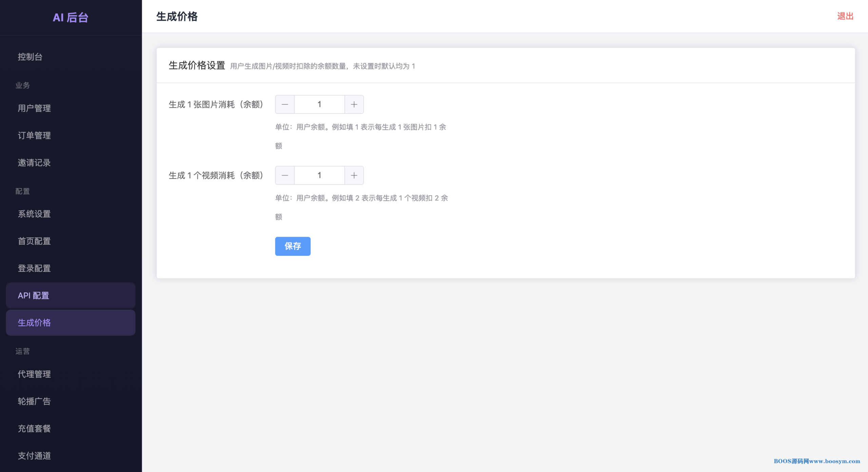Click the video cost number input field
Viewport: 868px width, 472px height.
(319, 175)
